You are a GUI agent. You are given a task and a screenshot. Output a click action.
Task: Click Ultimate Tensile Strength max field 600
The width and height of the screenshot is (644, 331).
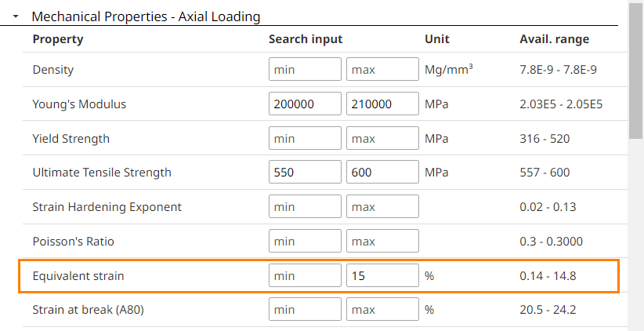[x=382, y=173]
